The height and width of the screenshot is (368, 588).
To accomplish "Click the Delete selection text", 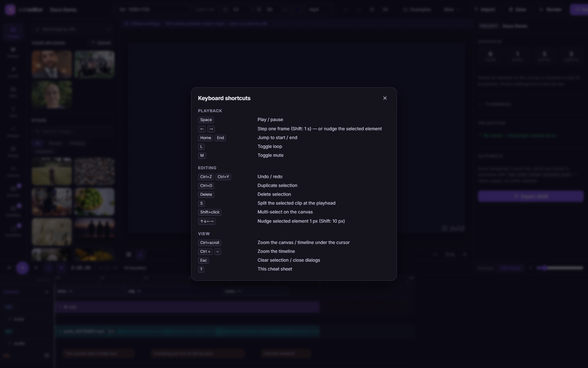I will click(274, 194).
